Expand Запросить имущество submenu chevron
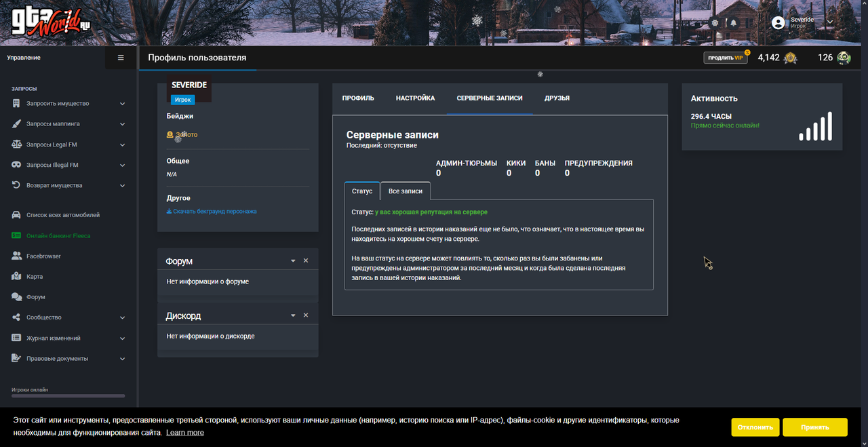The height and width of the screenshot is (447, 868). (x=123, y=104)
